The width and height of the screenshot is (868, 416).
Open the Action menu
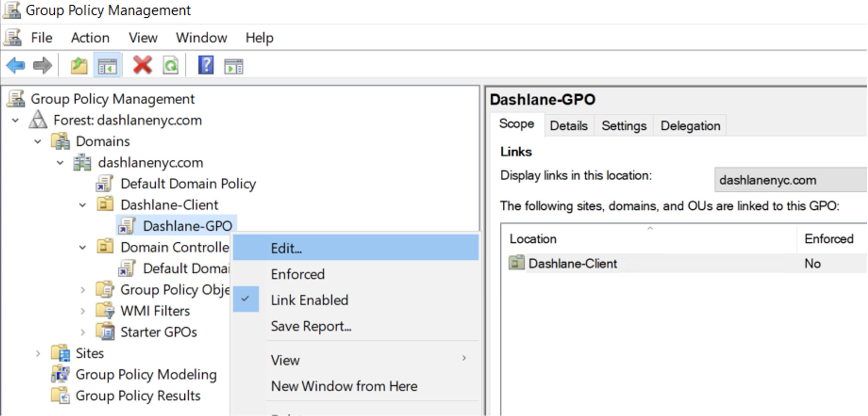point(90,38)
